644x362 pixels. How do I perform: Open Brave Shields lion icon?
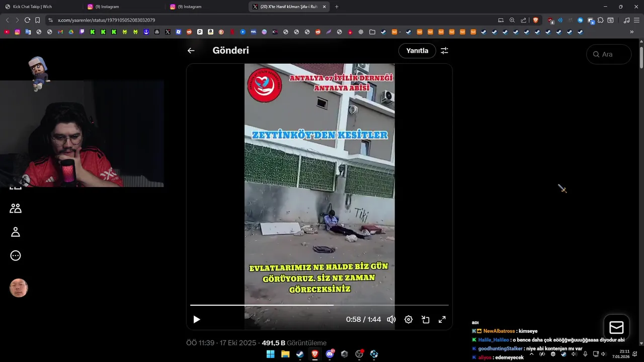click(535, 20)
